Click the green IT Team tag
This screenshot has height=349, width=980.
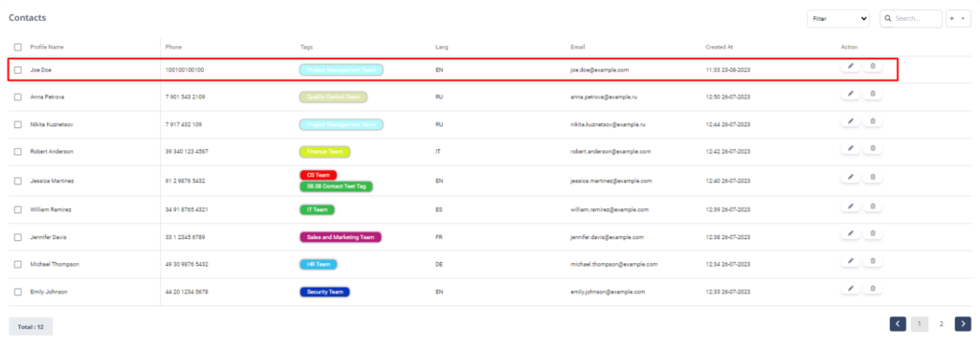[317, 209]
